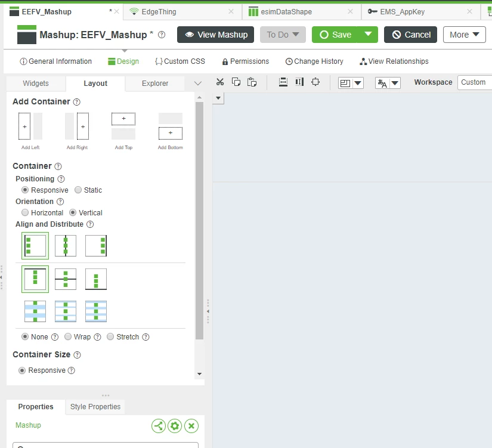Open help icon next to Container Size

tap(77, 355)
